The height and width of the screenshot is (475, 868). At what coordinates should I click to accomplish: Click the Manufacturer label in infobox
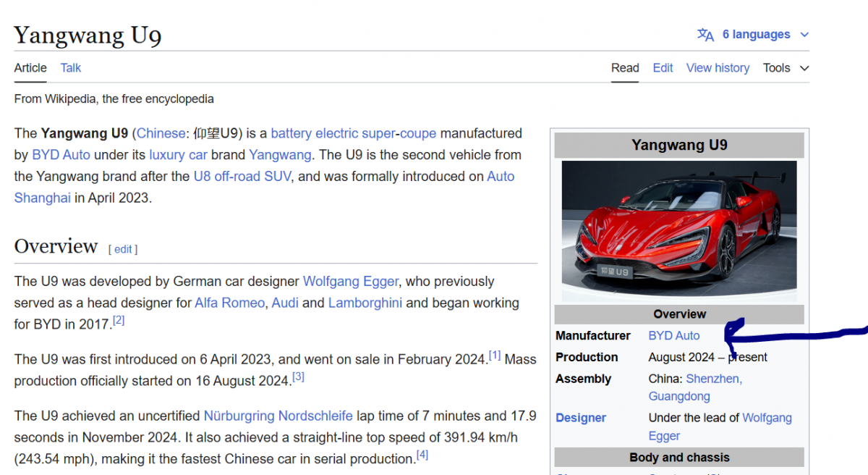click(x=593, y=336)
